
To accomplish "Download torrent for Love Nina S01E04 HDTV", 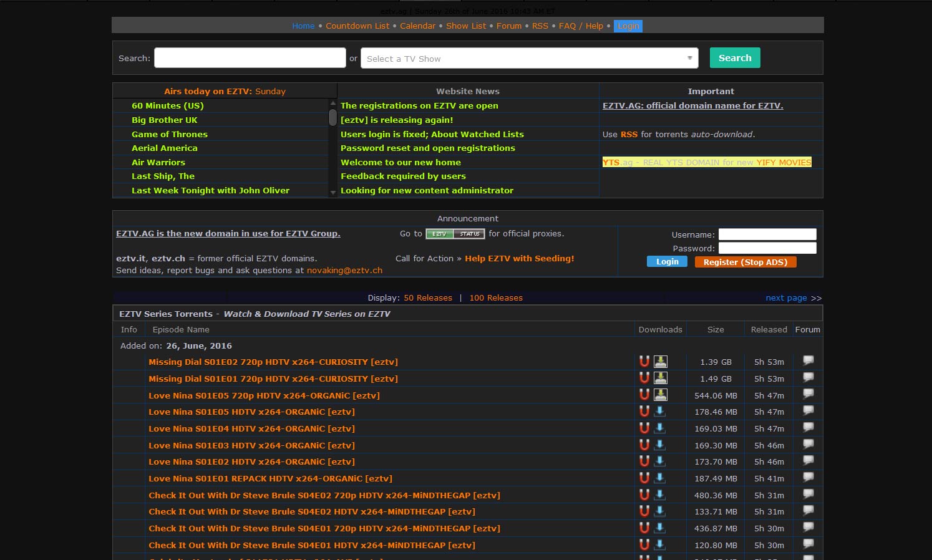I will point(660,428).
